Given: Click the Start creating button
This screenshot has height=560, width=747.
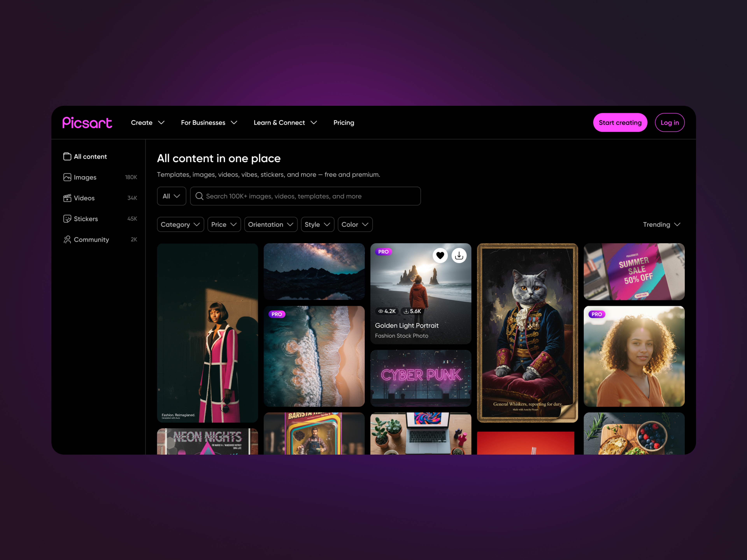Looking at the screenshot, I should (x=620, y=122).
